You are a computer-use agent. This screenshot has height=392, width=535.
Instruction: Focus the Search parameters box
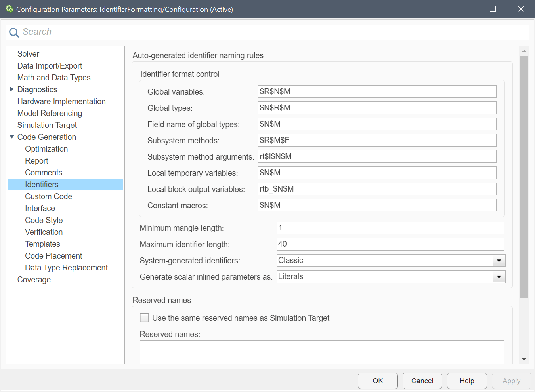[273, 32]
